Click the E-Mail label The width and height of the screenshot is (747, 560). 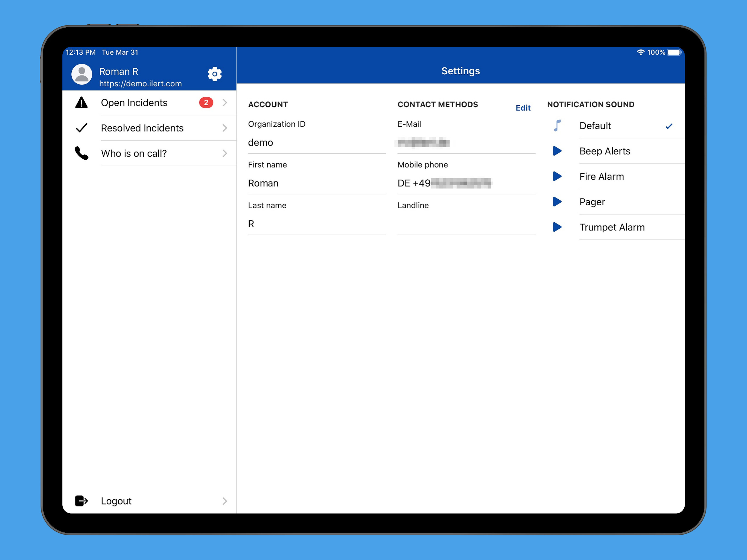click(x=409, y=124)
